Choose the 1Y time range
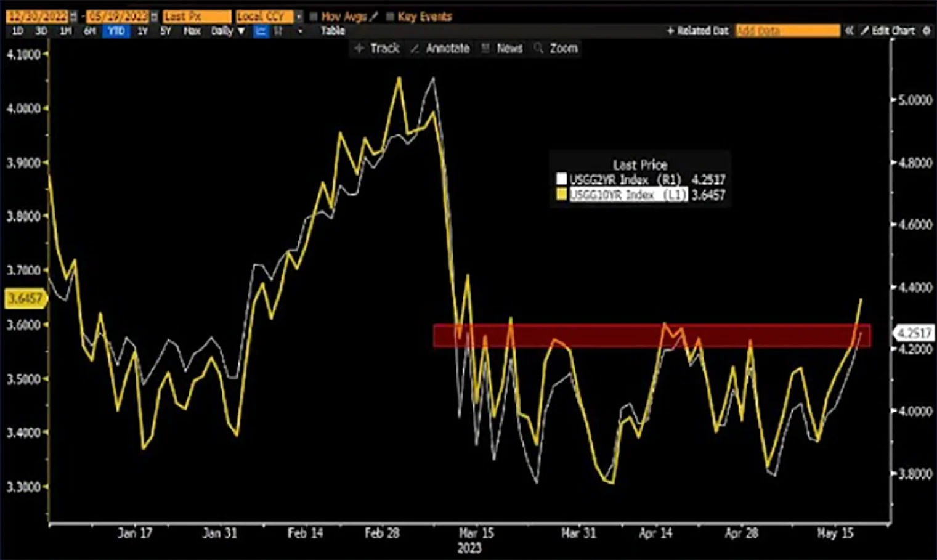The image size is (937, 560). click(x=142, y=31)
